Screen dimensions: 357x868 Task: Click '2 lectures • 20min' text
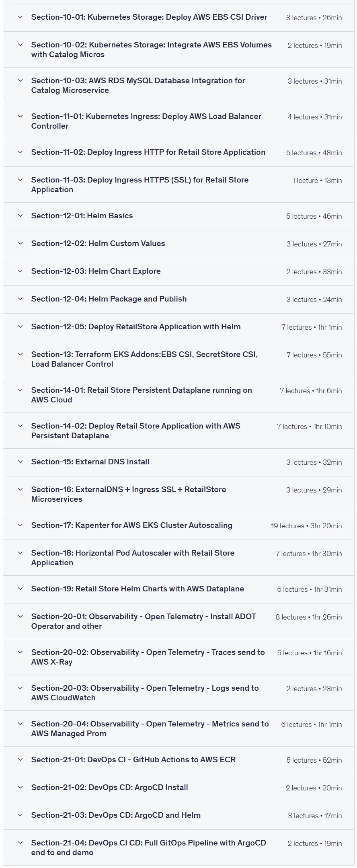(314, 788)
